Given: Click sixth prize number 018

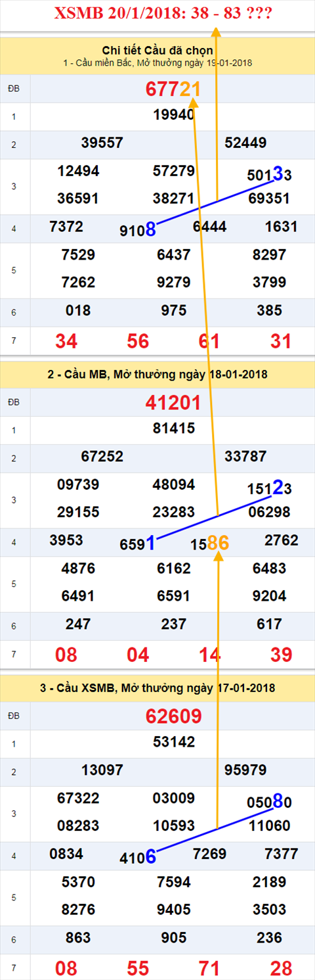Looking at the screenshot, I should (78, 310).
